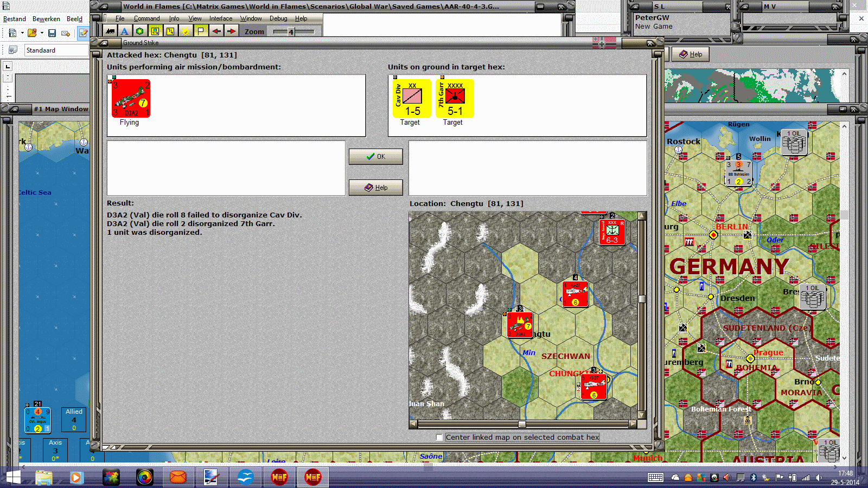
Task: Open the Interface menu
Action: coord(221,18)
